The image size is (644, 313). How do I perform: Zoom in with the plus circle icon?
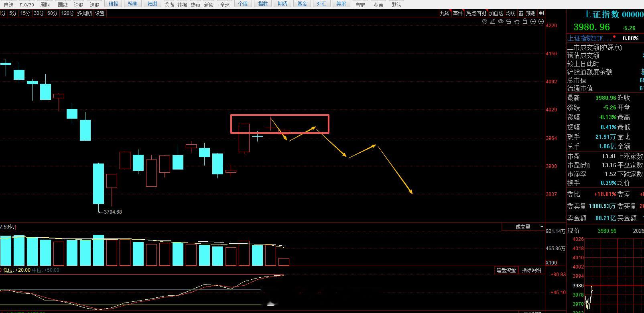533,22
